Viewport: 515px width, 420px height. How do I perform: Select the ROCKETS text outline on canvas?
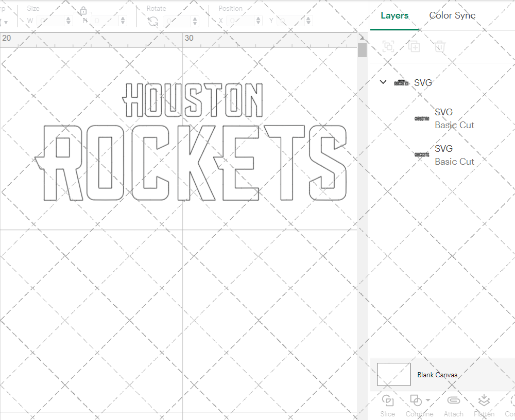(191, 163)
